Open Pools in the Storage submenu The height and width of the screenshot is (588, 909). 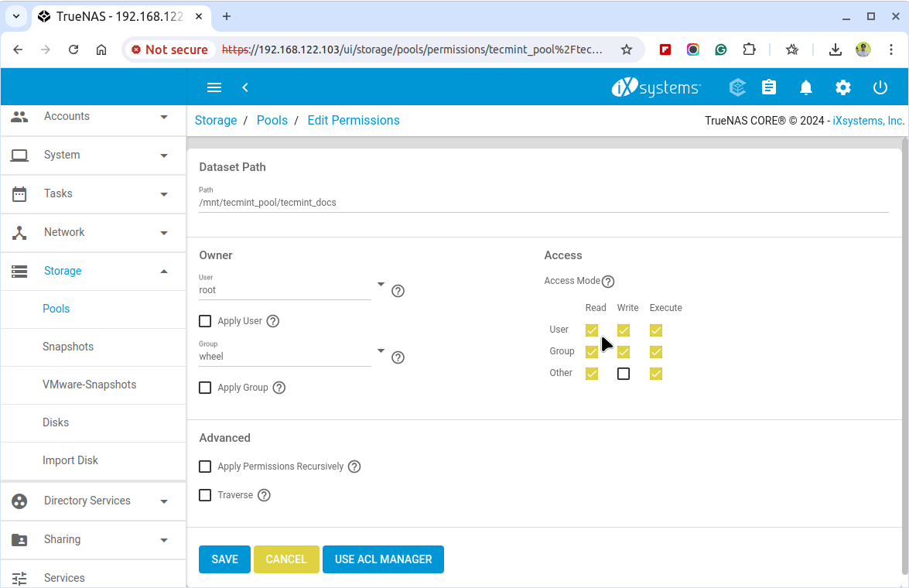[56, 309]
